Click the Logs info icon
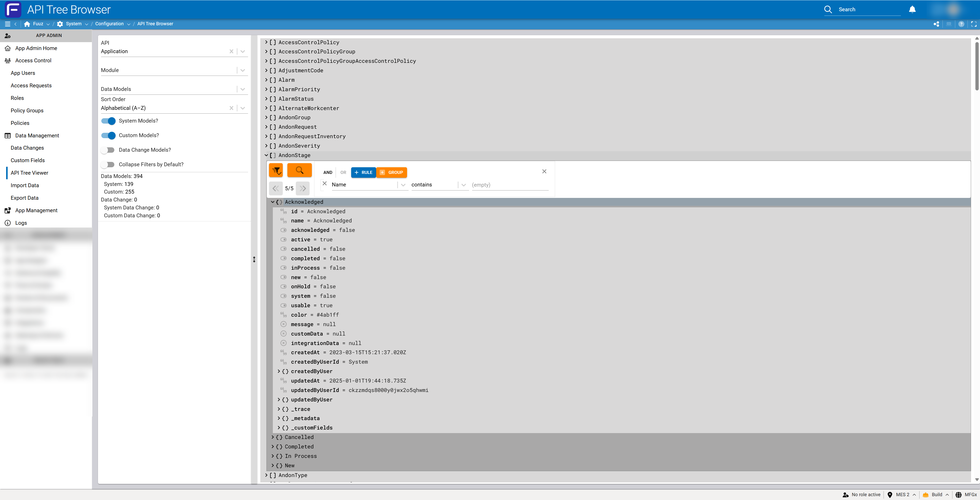 [8, 223]
